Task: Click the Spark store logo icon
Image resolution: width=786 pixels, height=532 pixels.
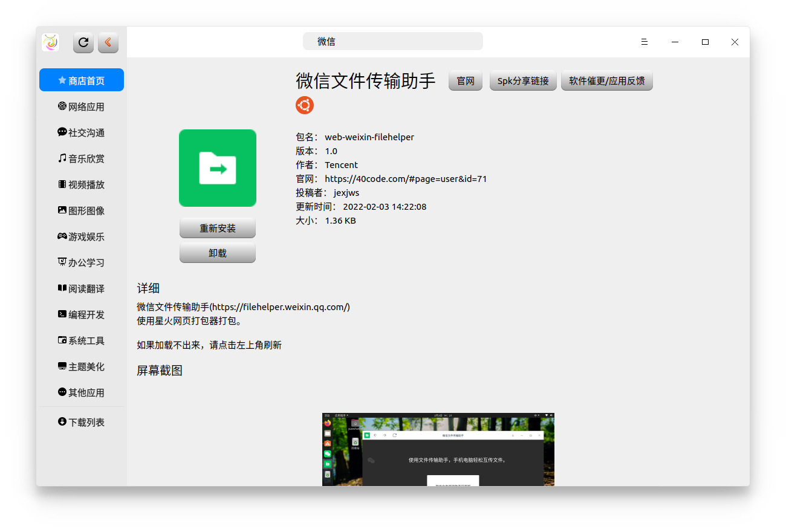Action: coord(50,42)
